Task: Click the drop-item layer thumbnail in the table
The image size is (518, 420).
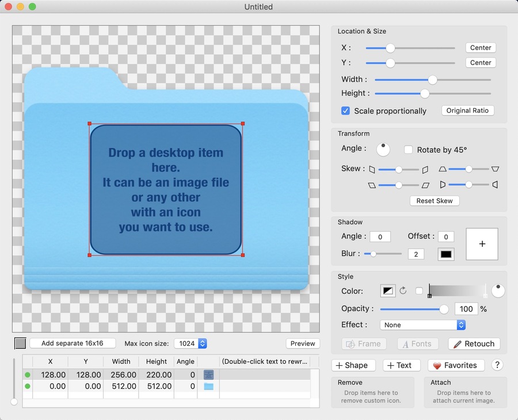Action: [x=208, y=375]
